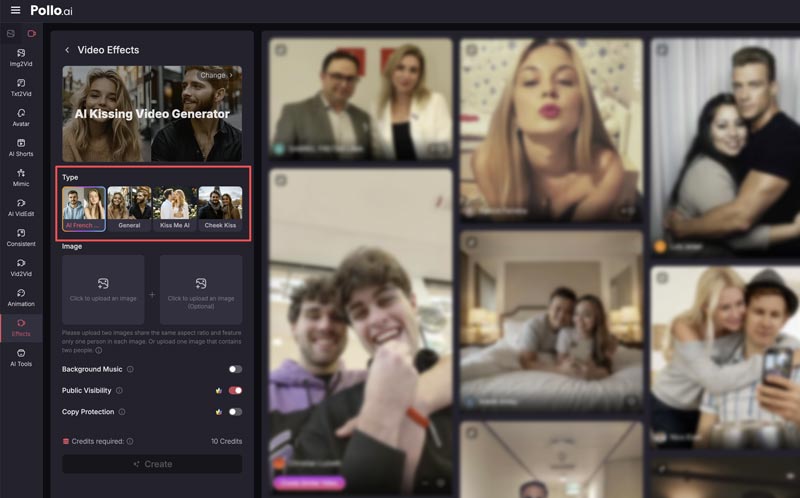Open AI Shorts in sidebar
Image resolution: width=800 pixels, height=498 pixels.
point(21,148)
